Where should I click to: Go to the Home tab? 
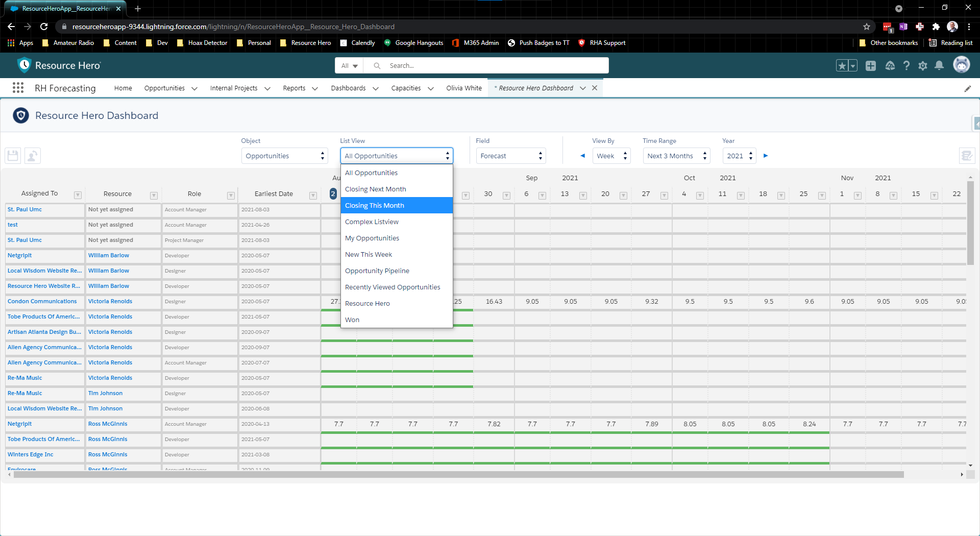click(123, 88)
